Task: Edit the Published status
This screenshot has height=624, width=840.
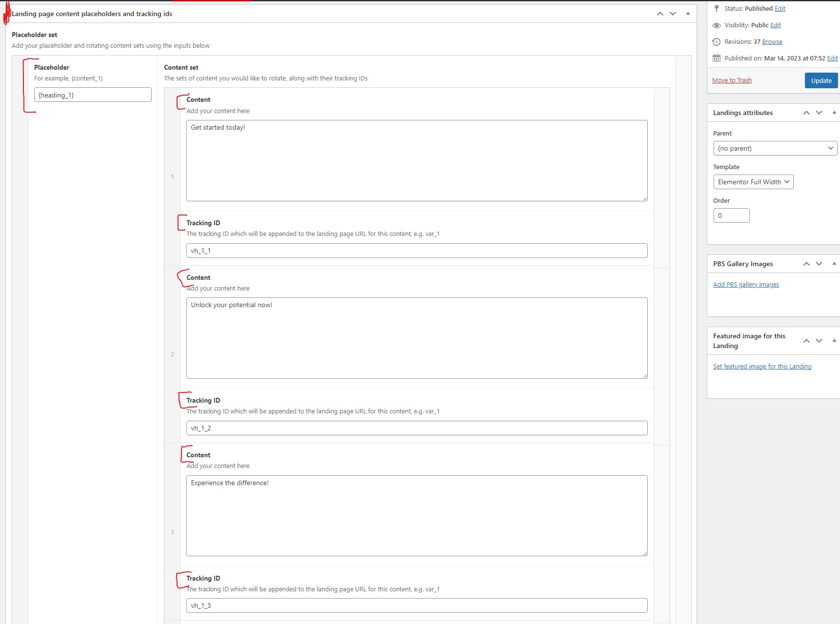Action: click(x=780, y=9)
